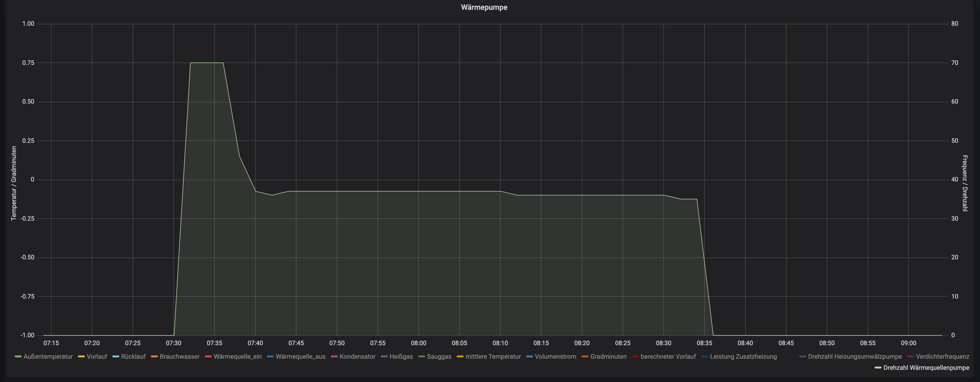
Task: Click the 08:00 time axis label
Action: (x=418, y=343)
